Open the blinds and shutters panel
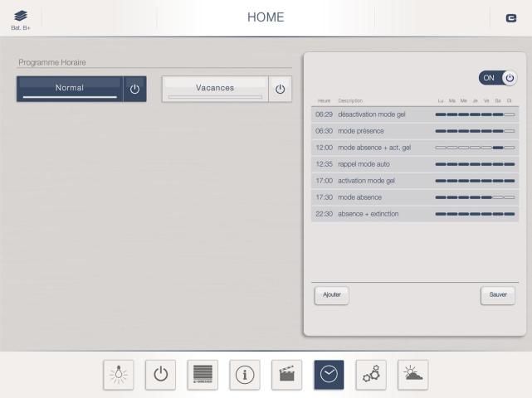This screenshot has height=398, width=532. pyautogui.click(x=203, y=375)
